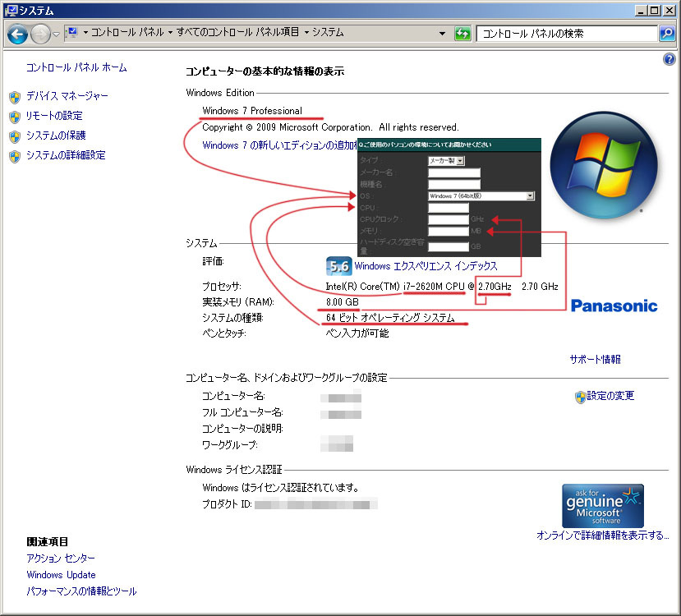This screenshot has height=616, width=681.
Task: Click the greyed Forward arrow button
Action: (x=40, y=34)
